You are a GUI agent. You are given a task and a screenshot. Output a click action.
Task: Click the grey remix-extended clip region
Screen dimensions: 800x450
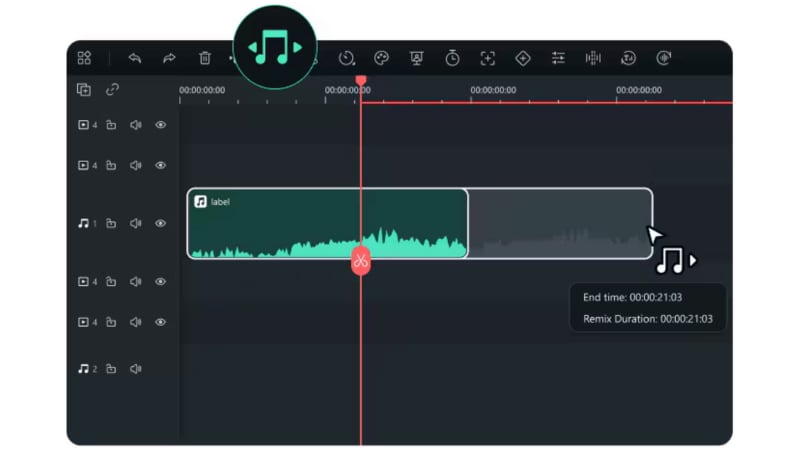560,223
